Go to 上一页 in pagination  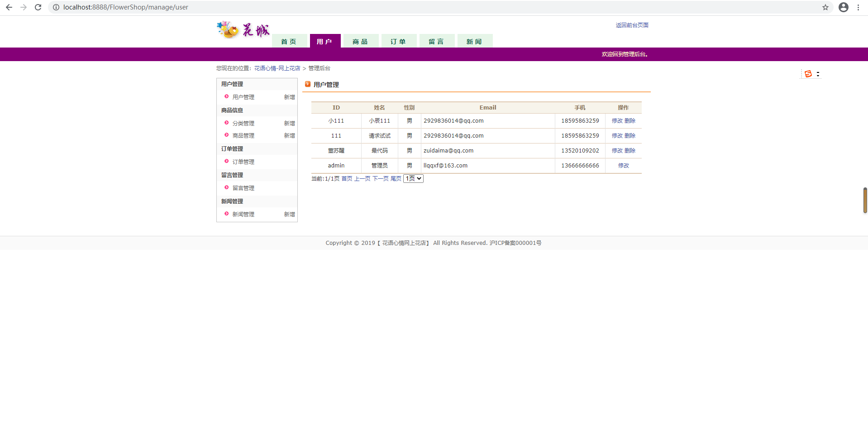tap(362, 179)
